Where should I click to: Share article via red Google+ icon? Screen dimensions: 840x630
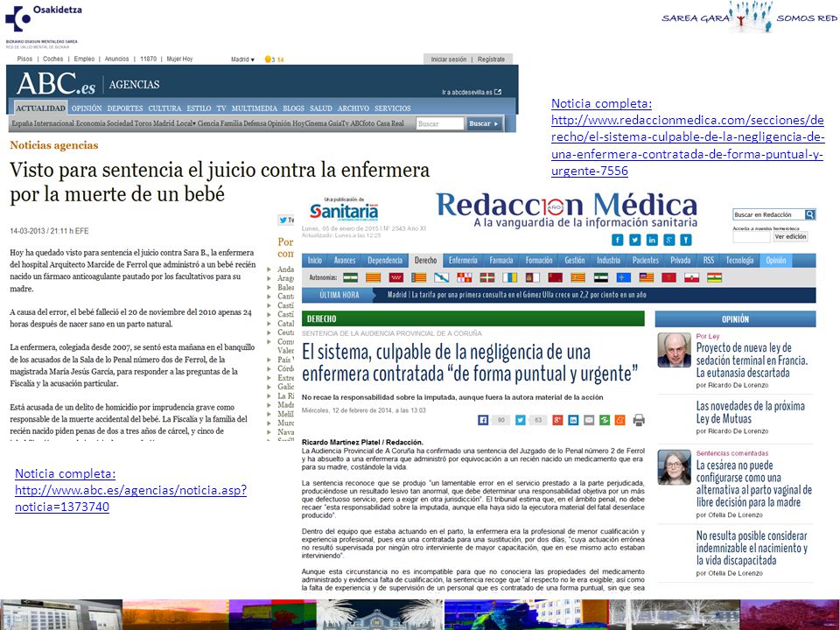click(557, 420)
